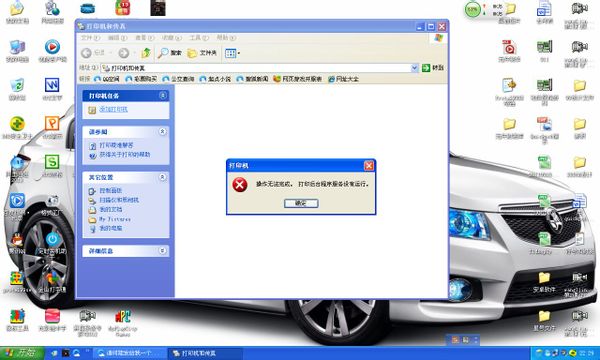
Task: Open 控制面板 (Control Panel) in Other Places
Action: tap(111, 191)
